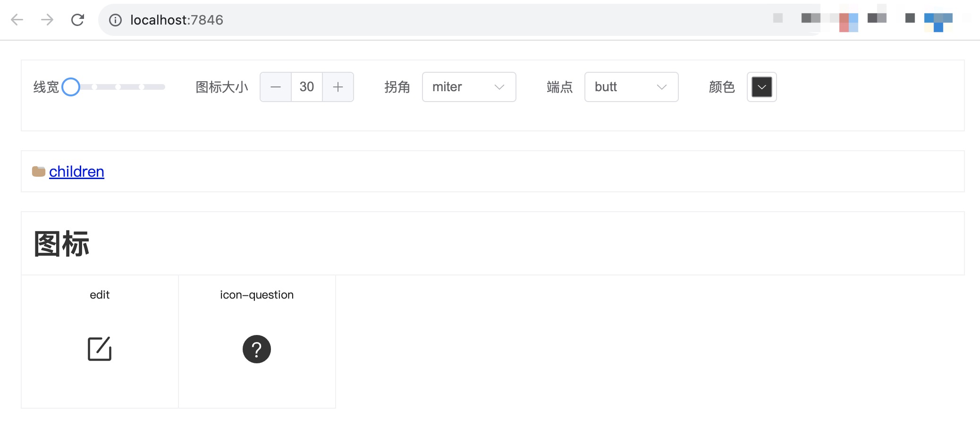
Task: Click the address bar URL localhost:7846
Action: pos(177,20)
